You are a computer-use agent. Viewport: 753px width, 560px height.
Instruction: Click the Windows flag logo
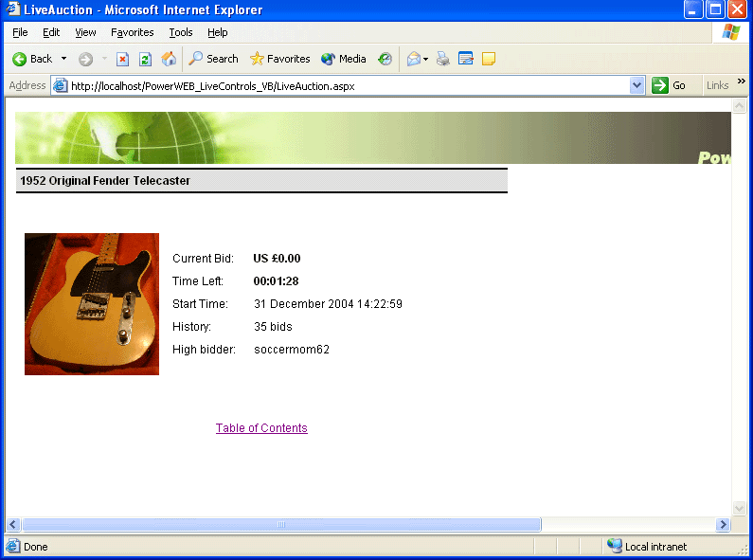tap(731, 32)
